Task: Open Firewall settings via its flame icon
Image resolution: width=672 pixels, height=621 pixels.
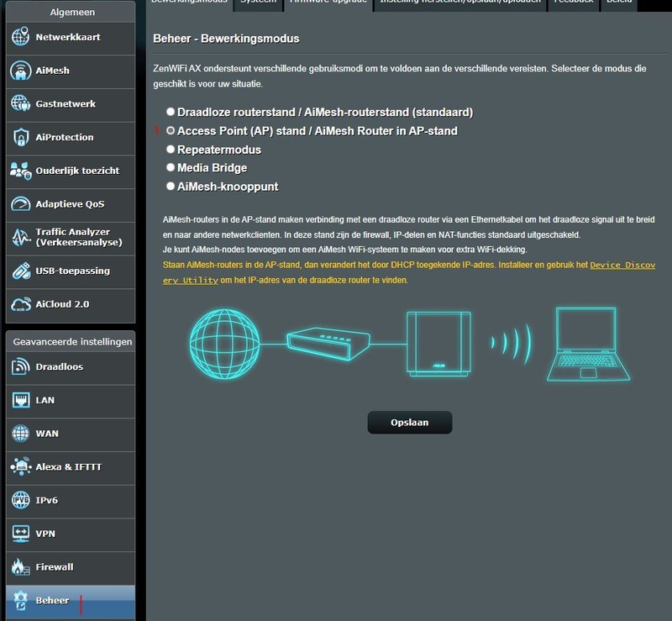Action: click(20, 566)
